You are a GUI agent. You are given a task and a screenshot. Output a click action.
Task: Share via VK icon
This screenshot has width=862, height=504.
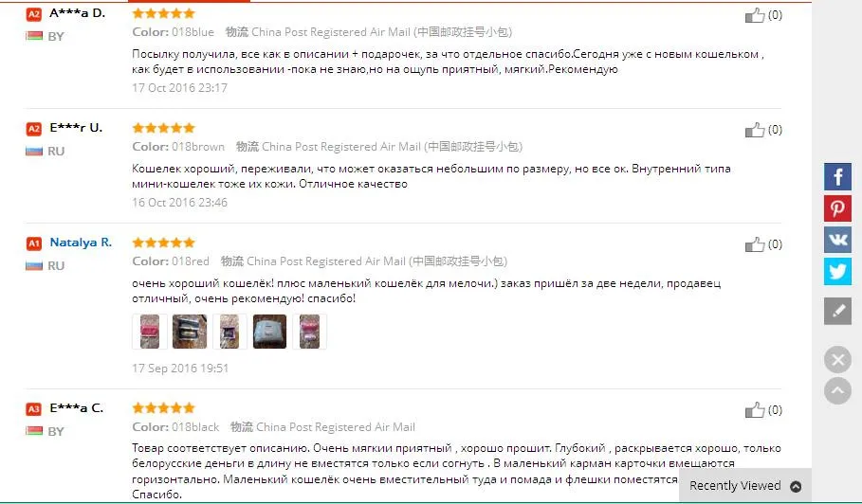[837, 240]
